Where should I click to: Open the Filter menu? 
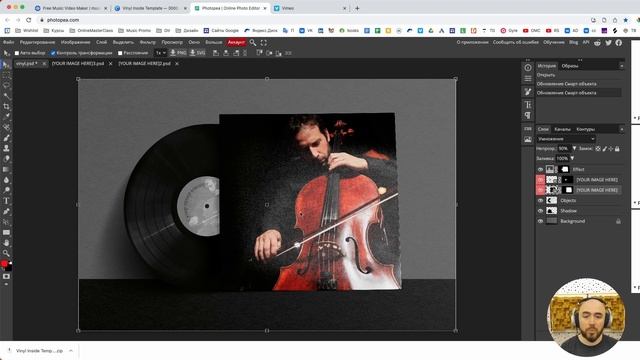147,42
